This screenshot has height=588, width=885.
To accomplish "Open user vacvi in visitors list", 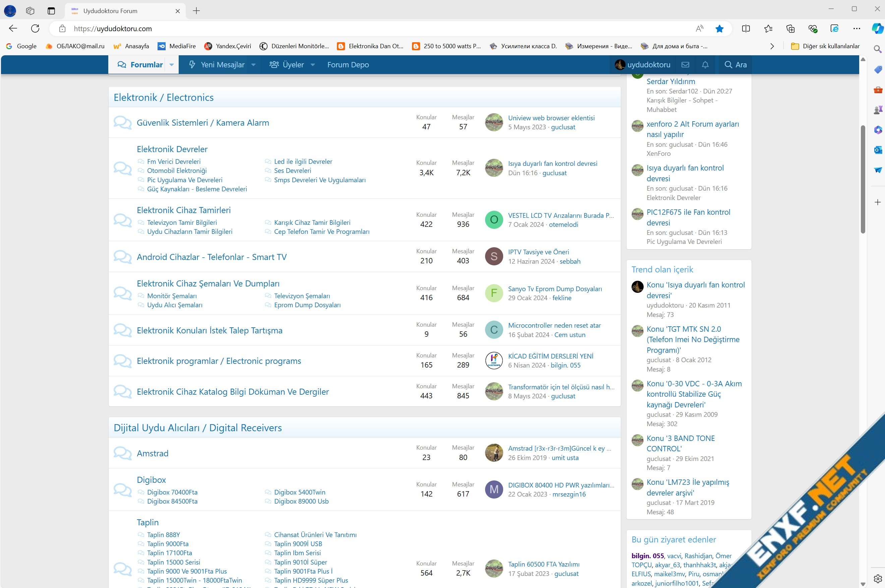I will [674, 556].
